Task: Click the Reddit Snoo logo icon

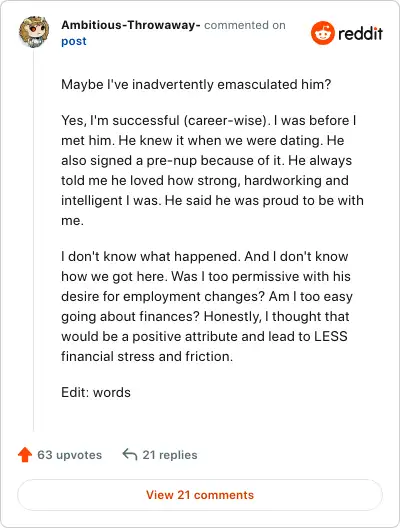Action: (x=323, y=33)
